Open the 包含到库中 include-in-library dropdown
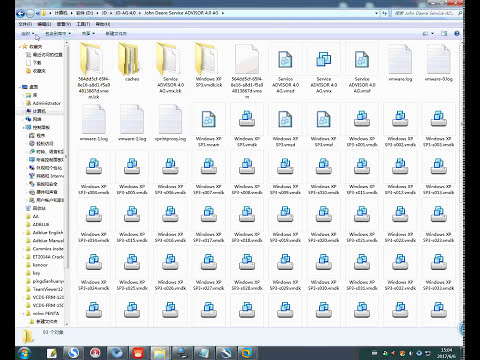480x360 pixels. pos(58,34)
